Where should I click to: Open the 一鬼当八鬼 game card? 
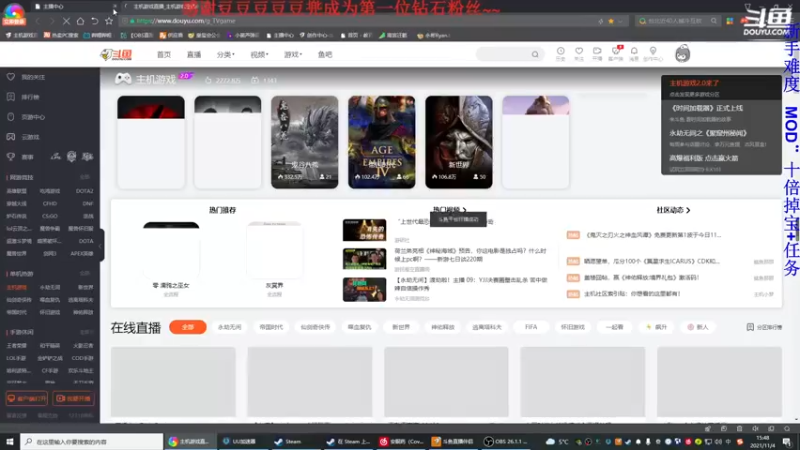[305, 142]
